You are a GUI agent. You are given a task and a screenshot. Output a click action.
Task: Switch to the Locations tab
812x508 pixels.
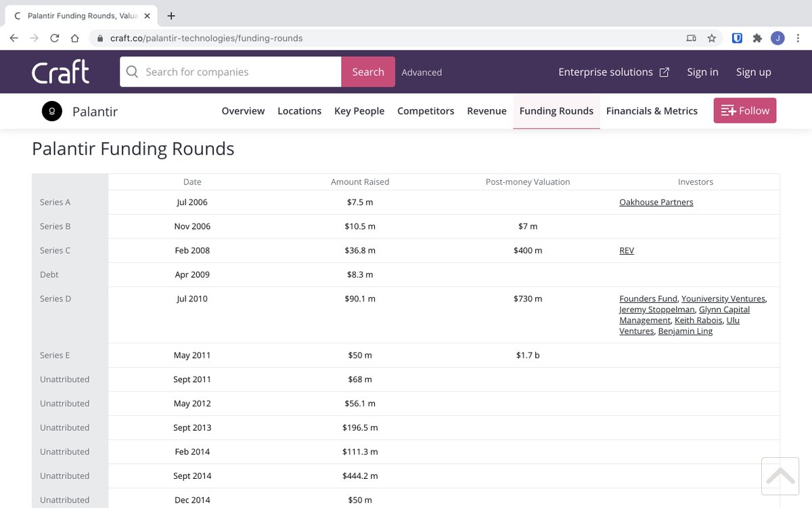[299, 111]
